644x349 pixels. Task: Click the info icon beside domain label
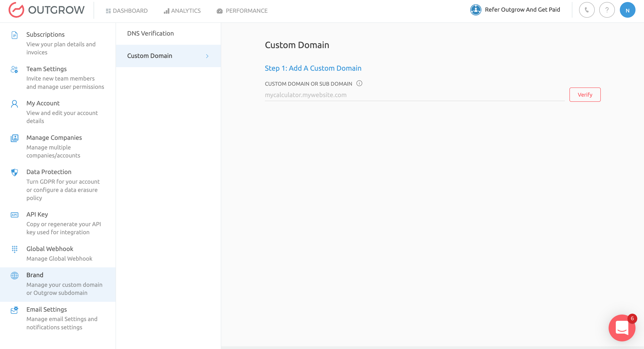359,83
